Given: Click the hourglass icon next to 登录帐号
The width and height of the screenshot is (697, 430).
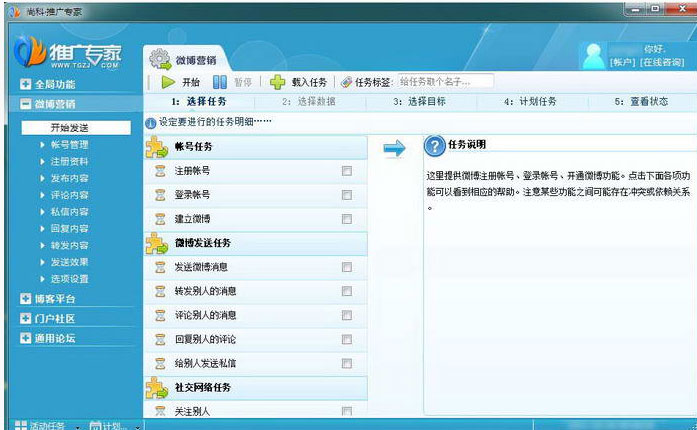Looking at the screenshot, I should (x=160, y=195).
